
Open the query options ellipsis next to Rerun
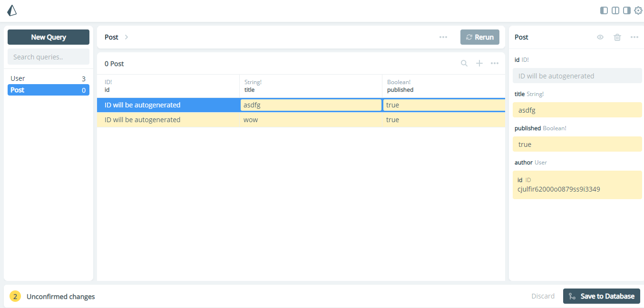[443, 37]
